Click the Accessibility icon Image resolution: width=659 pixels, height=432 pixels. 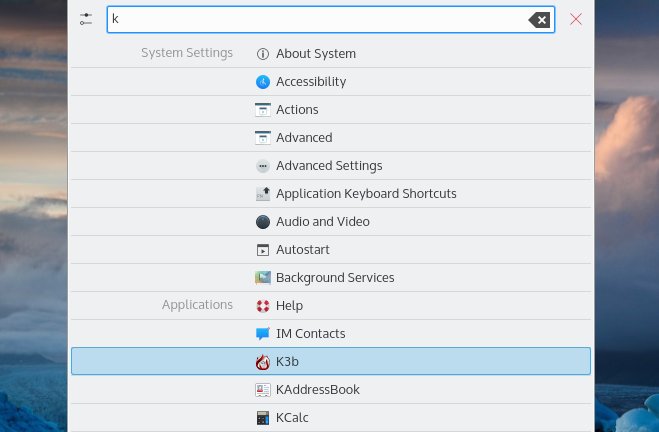click(x=263, y=82)
